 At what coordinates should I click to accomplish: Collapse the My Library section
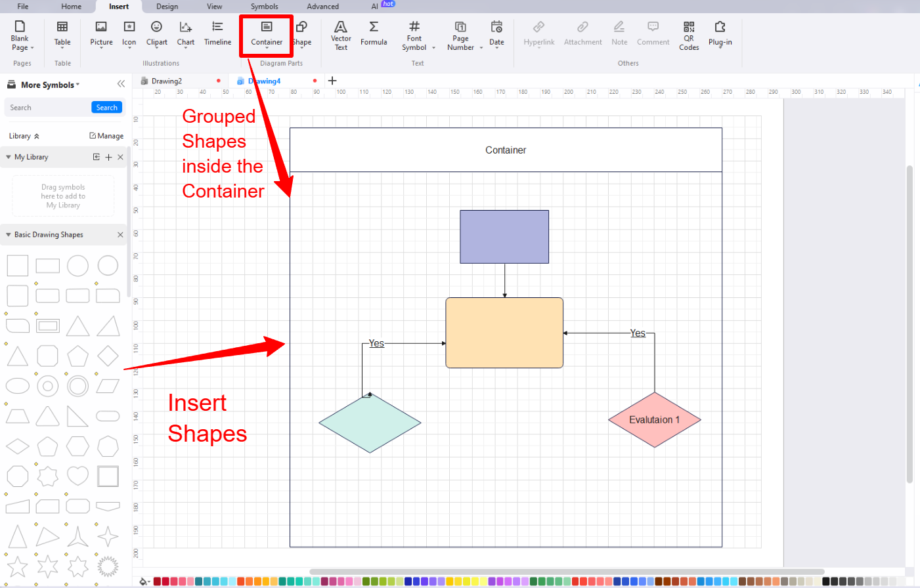tap(9, 157)
